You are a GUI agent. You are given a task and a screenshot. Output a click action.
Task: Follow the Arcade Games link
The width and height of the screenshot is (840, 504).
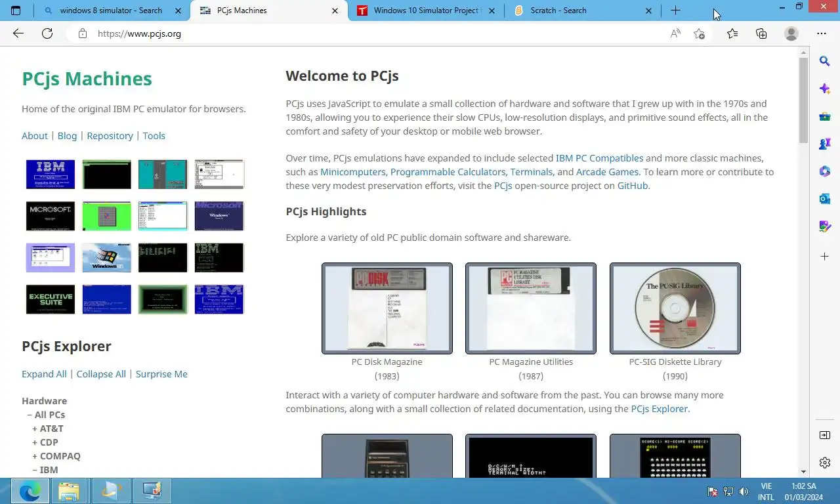click(x=607, y=172)
